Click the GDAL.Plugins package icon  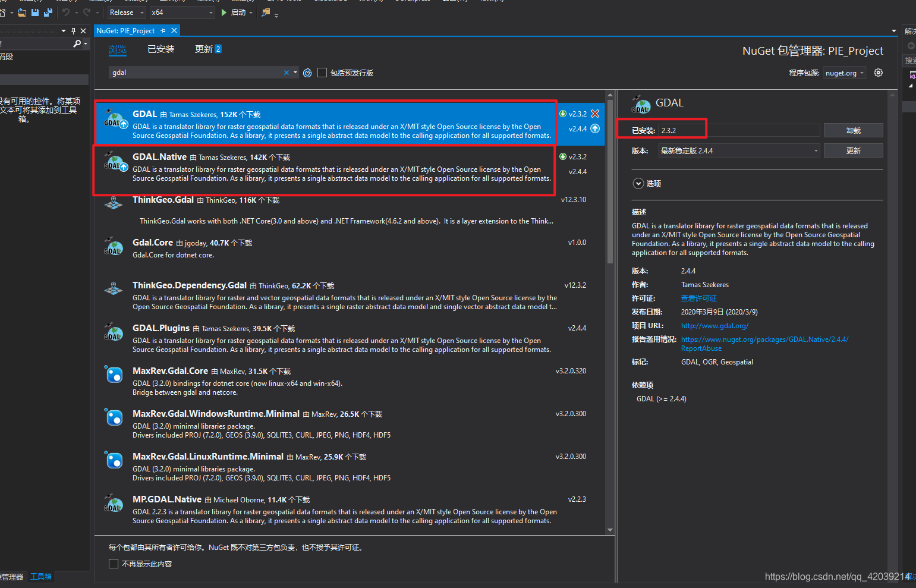coord(113,332)
